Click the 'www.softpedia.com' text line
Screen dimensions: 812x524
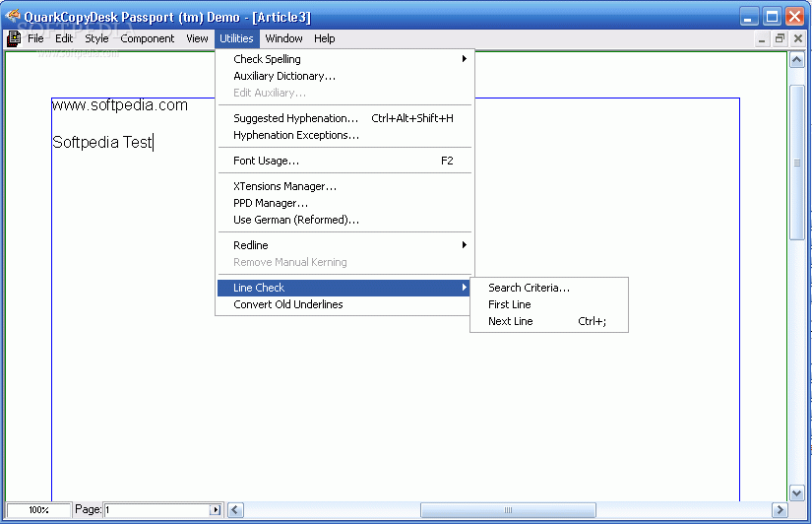point(120,105)
